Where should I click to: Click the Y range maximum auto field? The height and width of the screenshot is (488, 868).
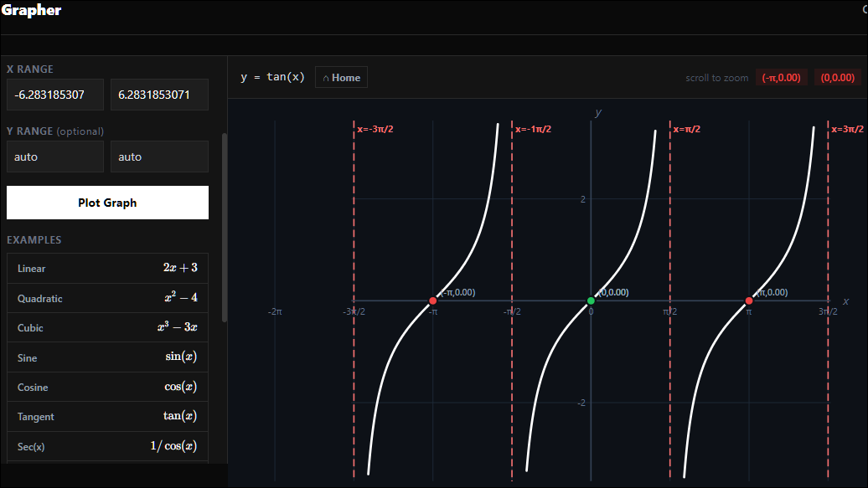(159, 157)
